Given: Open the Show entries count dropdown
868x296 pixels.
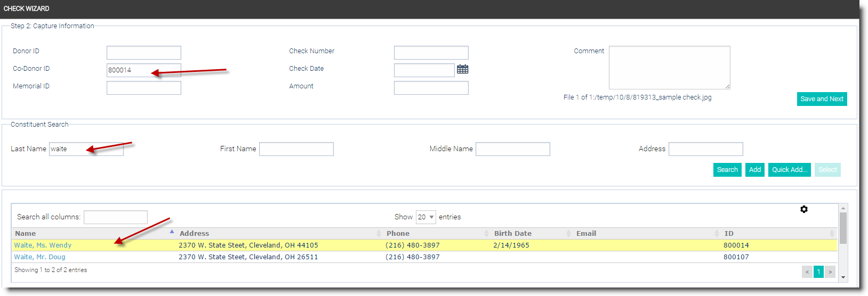Looking at the screenshot, I should point(425,217).
